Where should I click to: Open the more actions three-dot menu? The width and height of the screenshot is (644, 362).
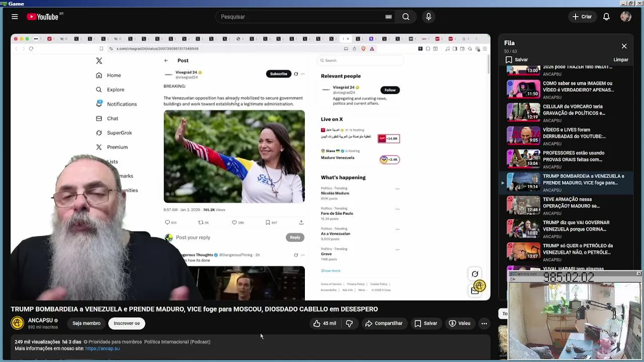click(484, 323)
